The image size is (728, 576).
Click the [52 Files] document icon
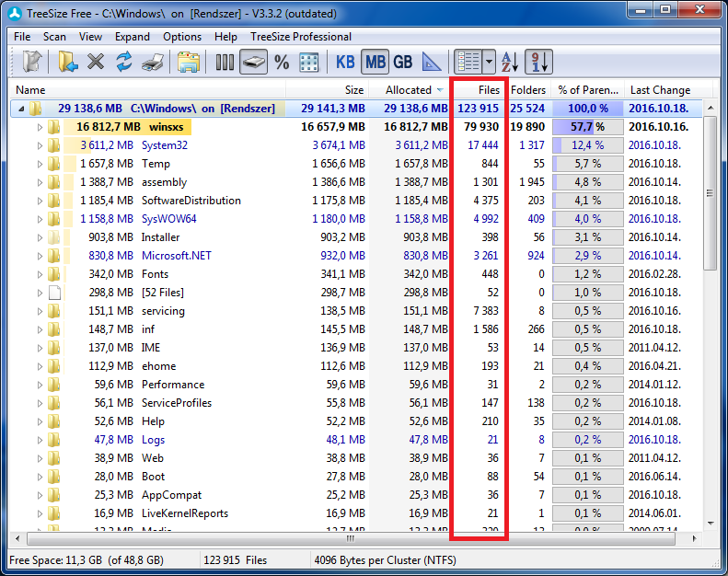tap(55, 293)
